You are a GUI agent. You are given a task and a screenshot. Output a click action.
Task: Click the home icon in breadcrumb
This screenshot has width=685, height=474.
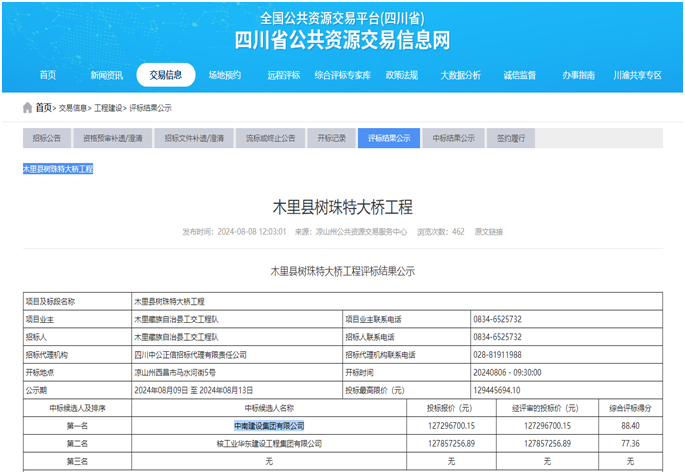[x=27, y=108]
